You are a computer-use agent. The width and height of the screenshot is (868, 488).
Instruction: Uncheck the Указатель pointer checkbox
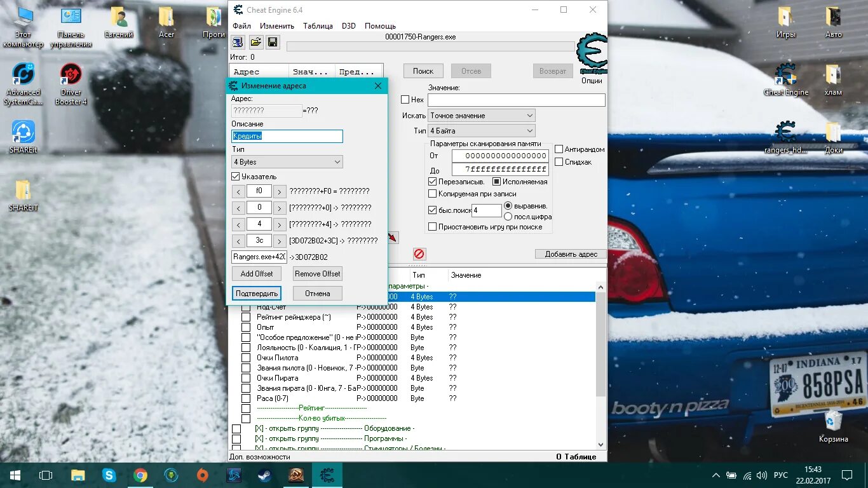(x=236, y=177)
